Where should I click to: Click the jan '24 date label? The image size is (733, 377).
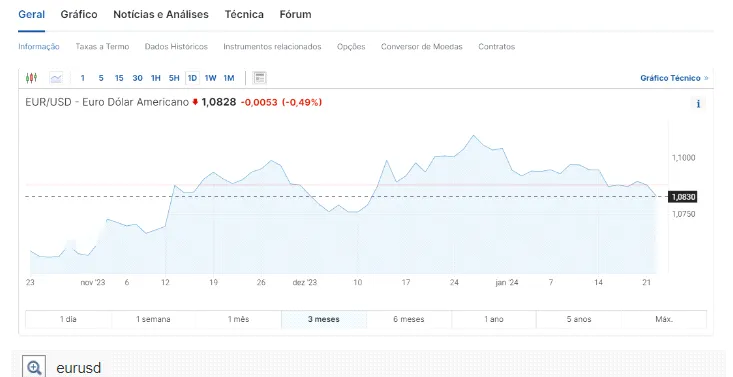tap(507, 283)
